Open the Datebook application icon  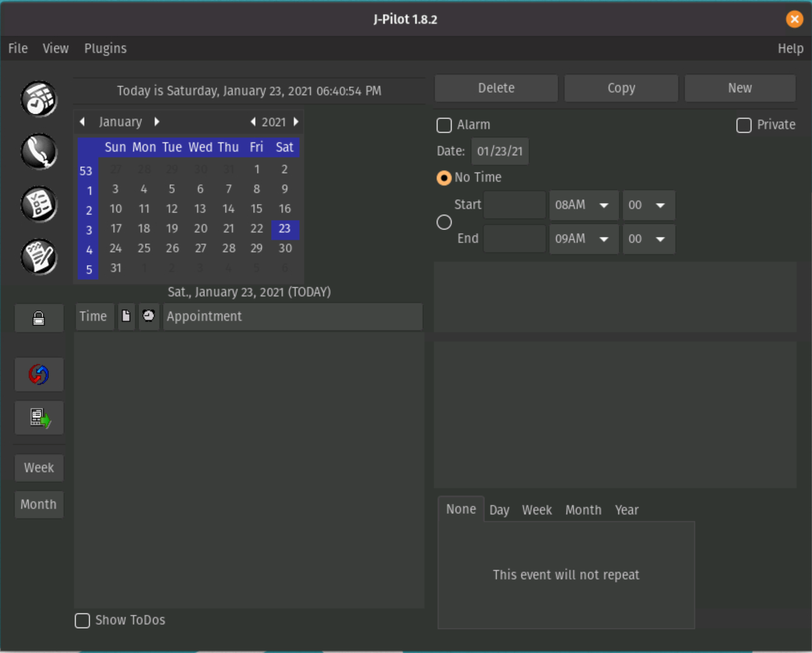coord(38,98)
